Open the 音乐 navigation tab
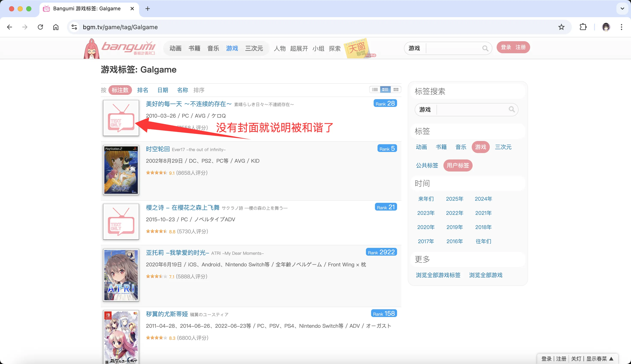Image resolution: width=631 pixels, height=364 pixels. point(213,48)
